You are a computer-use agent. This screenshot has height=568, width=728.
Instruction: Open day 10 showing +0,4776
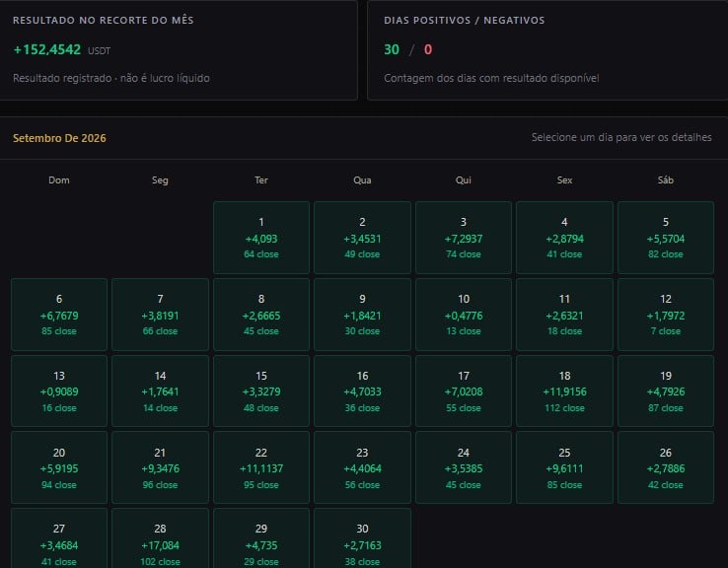pyautogui.click(x=464, y=315)
